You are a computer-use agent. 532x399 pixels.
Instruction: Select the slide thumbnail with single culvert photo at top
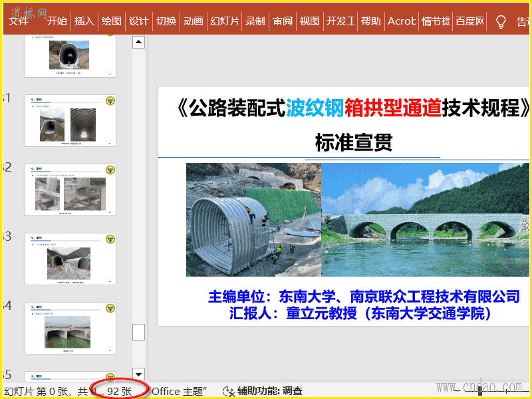[70, 57]
